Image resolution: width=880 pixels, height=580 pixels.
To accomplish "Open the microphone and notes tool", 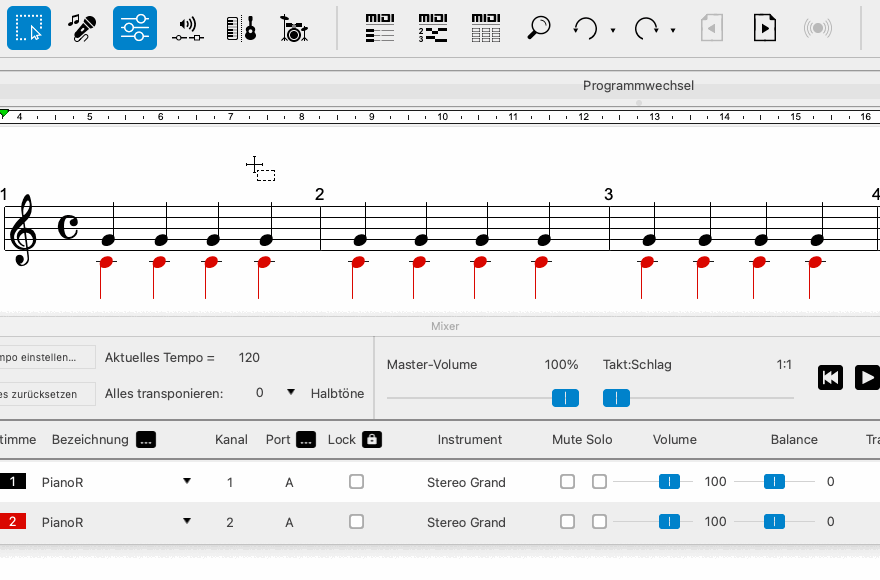I will click(x=82, y=28).
